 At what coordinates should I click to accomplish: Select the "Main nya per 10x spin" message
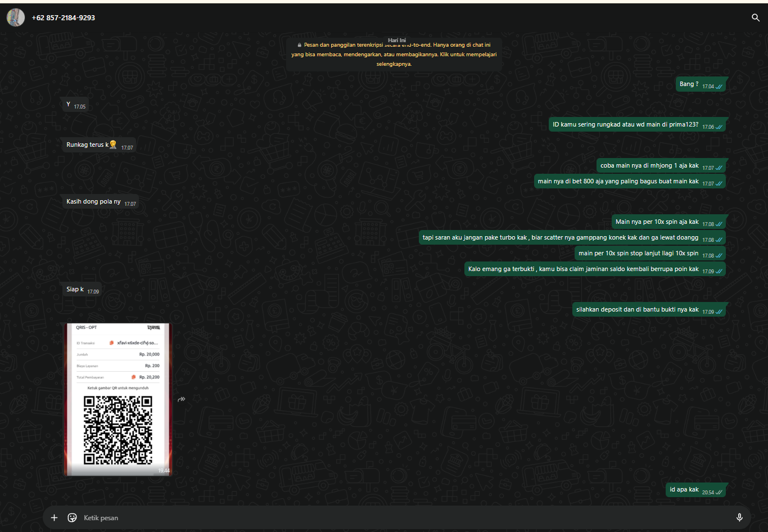(669, 222)
